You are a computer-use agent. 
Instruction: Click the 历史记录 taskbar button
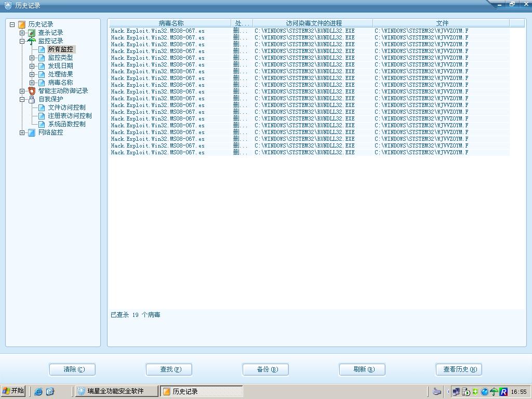tap(202, 391)
